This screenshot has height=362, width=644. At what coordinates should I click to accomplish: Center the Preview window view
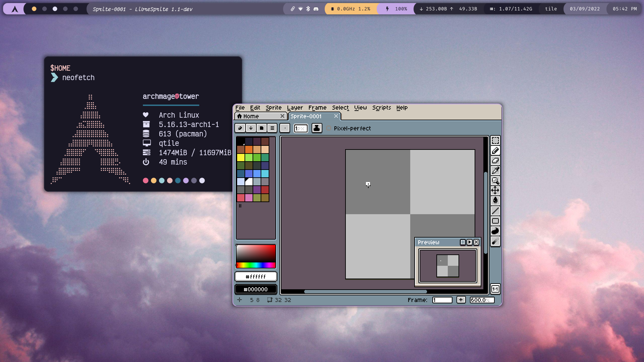(463, 242)
